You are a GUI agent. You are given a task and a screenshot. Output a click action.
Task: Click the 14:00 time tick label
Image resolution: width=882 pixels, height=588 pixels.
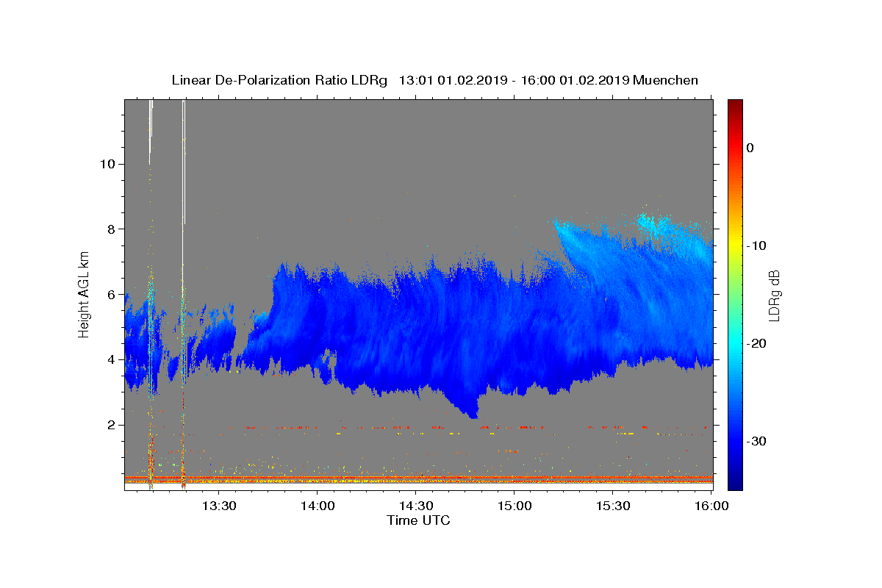point(317,506)
